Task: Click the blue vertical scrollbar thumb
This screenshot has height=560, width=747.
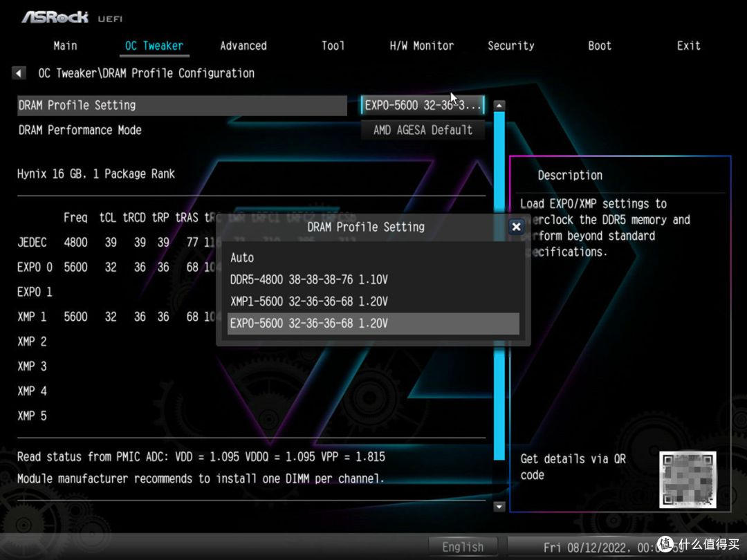Action: (x=499, y=286)
